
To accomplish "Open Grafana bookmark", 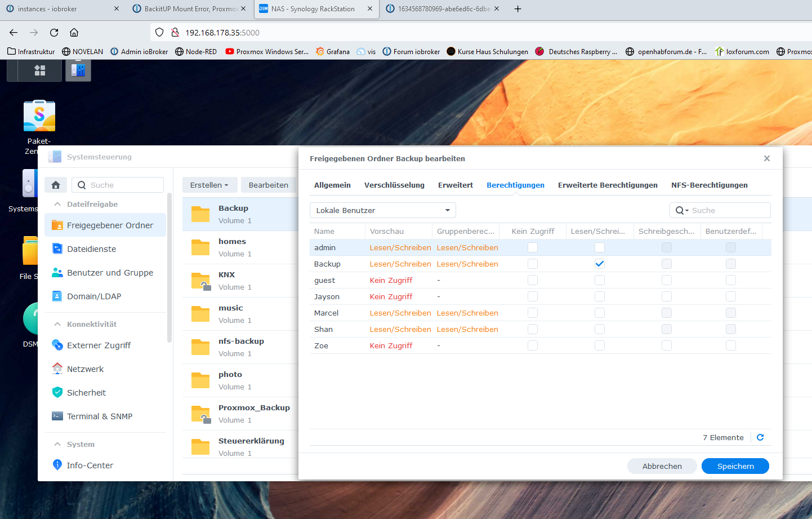I will (x=333, y=51).
